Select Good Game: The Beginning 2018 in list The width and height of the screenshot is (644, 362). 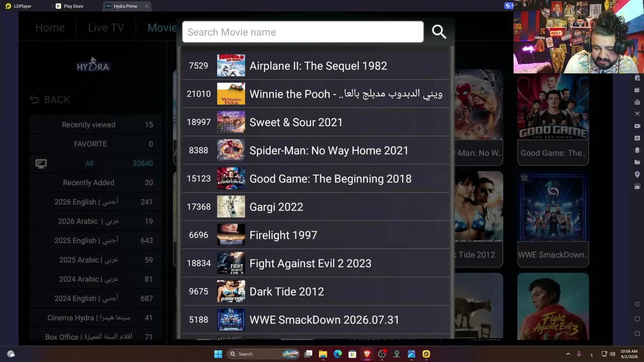click(x=315, y=178)
